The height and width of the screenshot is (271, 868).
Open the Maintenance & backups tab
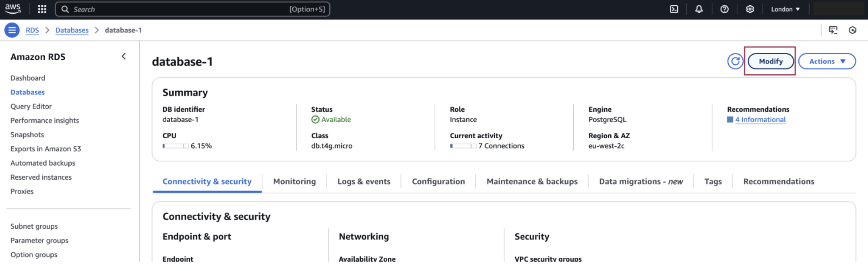point(532,181)
